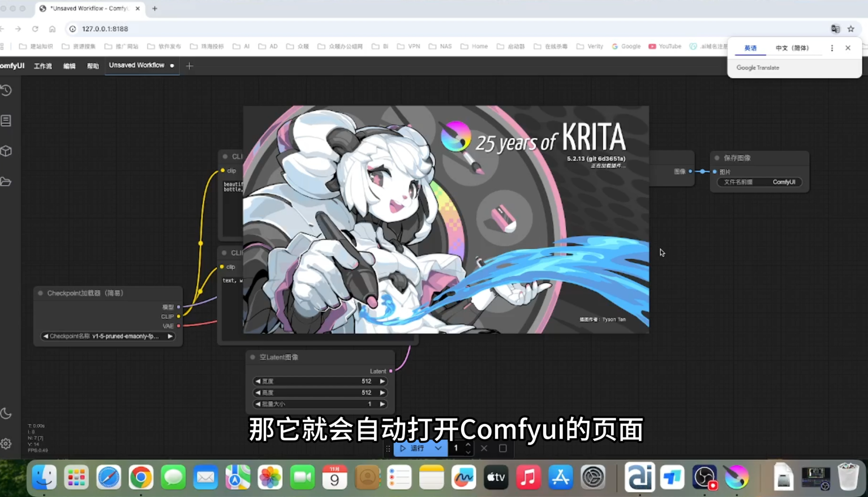Open Finder from the Dock
The image size is (868, 497).
(x=44, y=477)
